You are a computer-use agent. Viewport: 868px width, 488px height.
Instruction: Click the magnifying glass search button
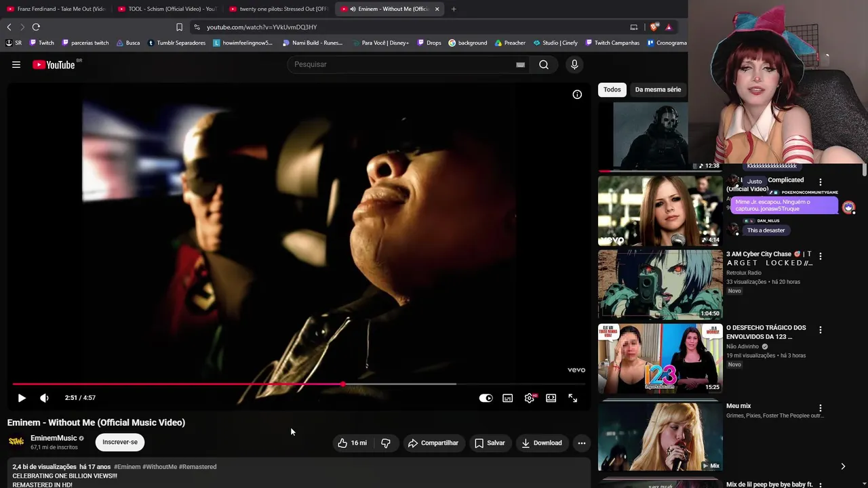click(x=544, y=64)
